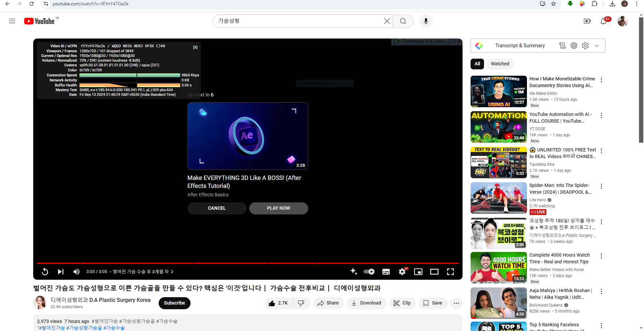This screenshot has width=644, height=331.
Task: Download the video below the player
Action: click(366, 303)
